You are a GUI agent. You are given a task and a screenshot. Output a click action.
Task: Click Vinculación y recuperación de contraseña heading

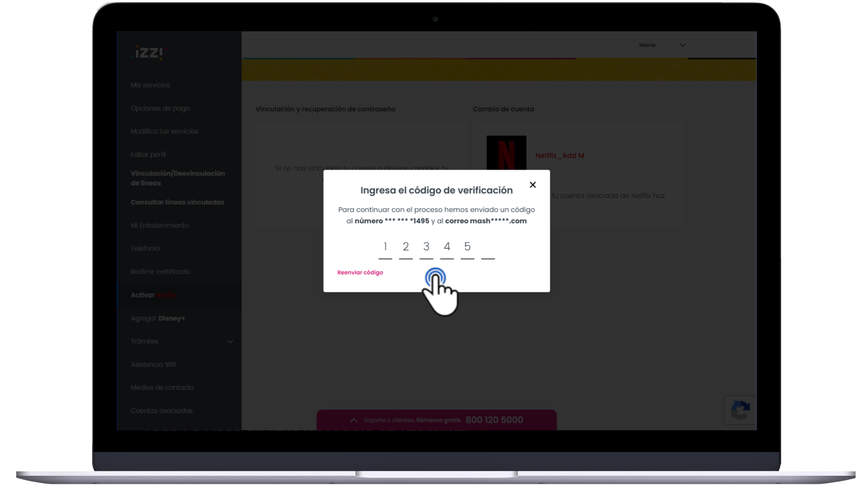tap(325, 109)
